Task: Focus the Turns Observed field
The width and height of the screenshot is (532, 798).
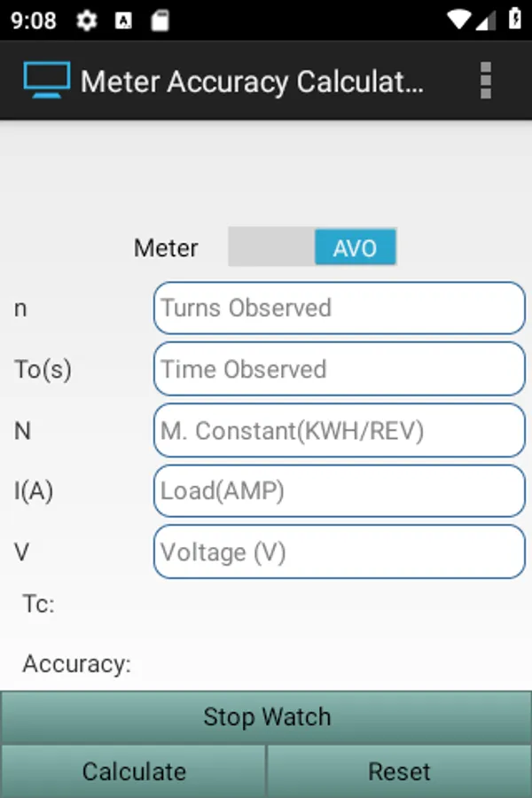Action: [339, 308]
